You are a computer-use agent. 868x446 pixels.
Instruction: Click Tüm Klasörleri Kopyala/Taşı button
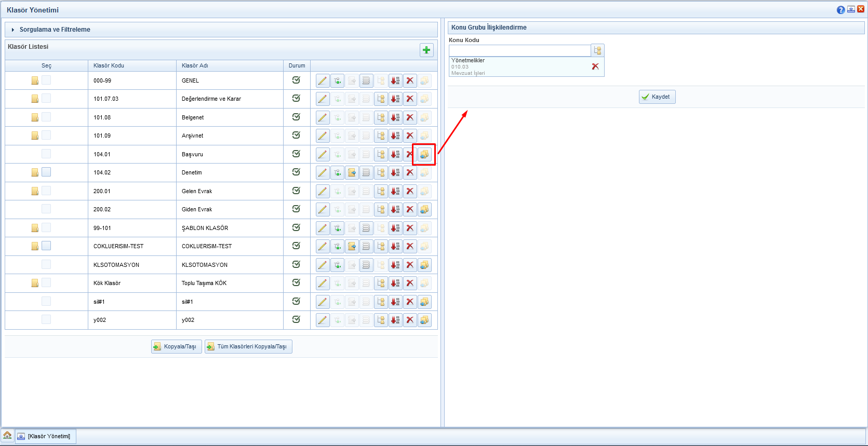pyautogui.click(x=248, y=346)
